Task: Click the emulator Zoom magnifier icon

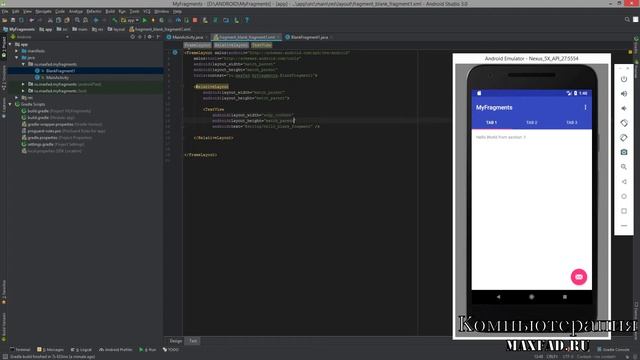Action: pos(624,167)
